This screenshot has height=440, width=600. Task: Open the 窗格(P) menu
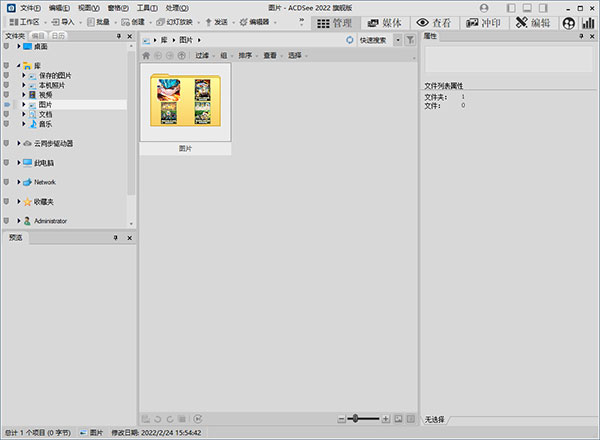tap(118, 8)
